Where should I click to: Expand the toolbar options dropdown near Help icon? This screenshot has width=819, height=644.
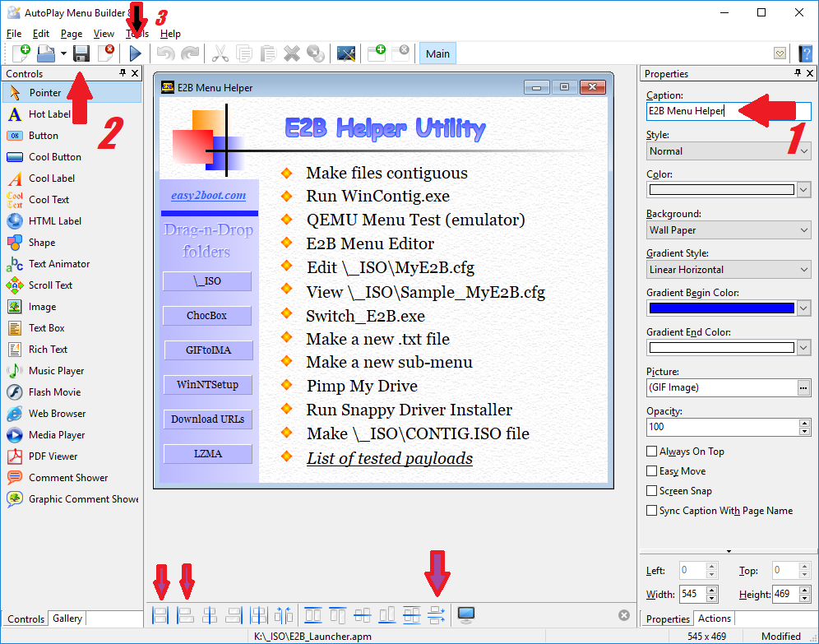pyautogui.click(x=780, y=53)
